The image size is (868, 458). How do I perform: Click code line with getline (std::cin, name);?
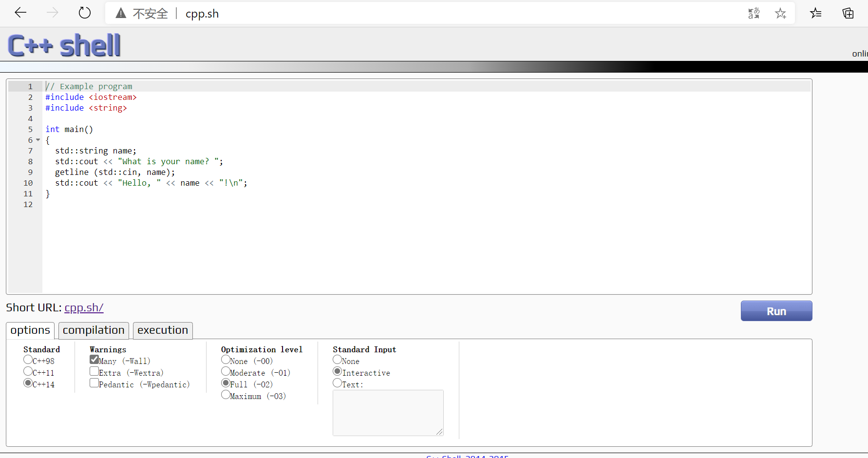tap(115, 172)
